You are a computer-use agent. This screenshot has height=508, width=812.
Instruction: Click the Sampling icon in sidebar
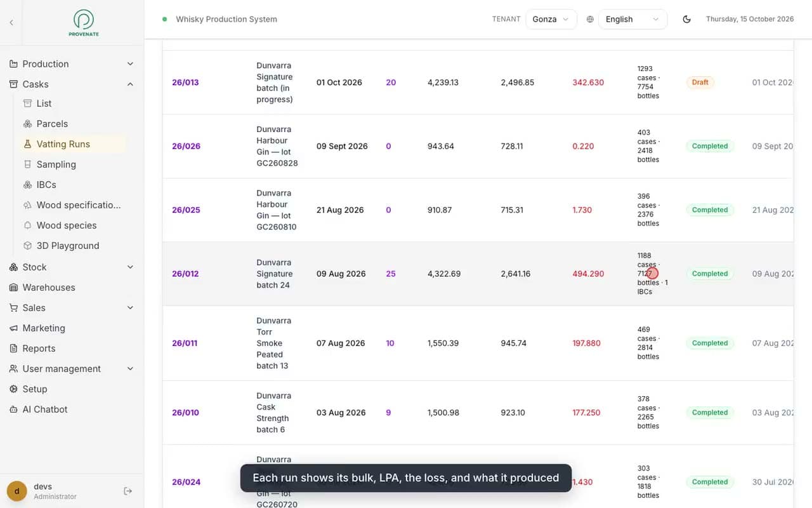pyautogui.click(x=27, y=164)
